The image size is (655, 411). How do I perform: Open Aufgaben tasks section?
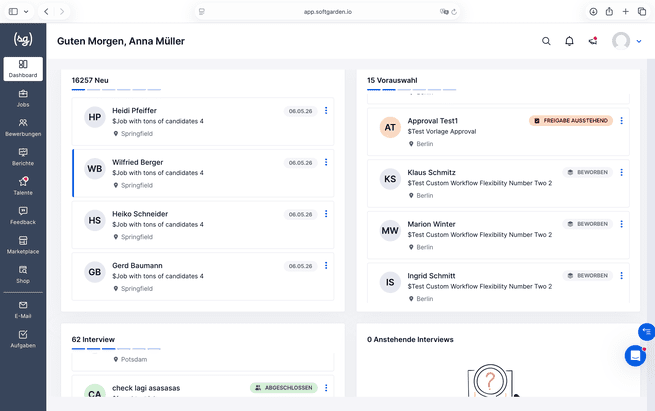point(23,339)
